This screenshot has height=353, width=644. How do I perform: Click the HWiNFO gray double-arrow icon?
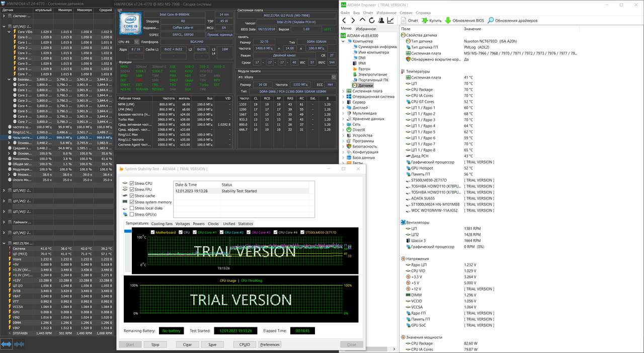tap(19, 344)
